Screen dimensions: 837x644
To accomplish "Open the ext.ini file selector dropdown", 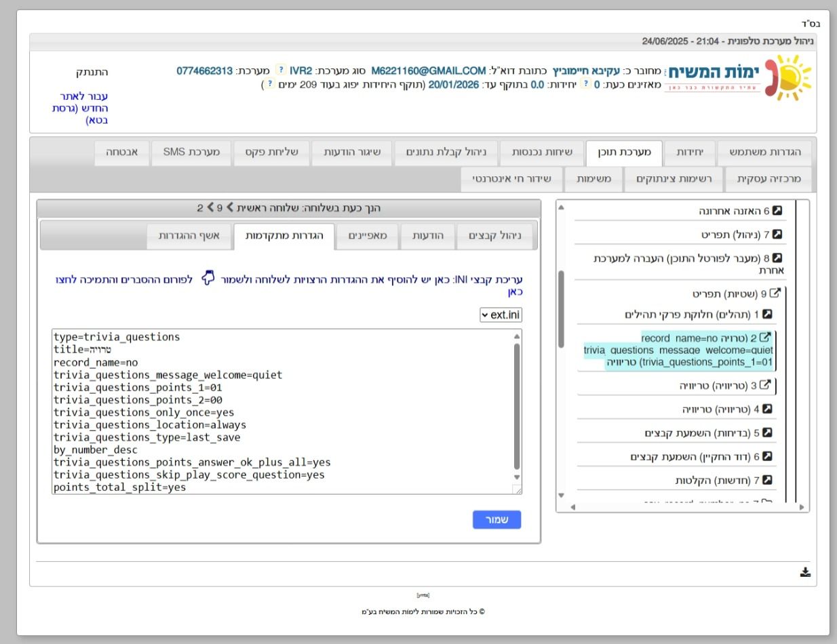I will click(501, 315).
